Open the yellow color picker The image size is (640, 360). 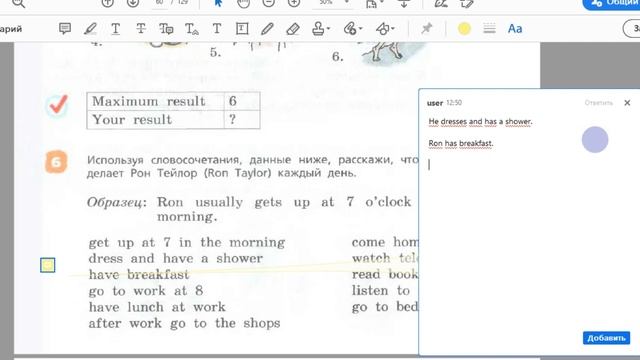tap(464, 29)
